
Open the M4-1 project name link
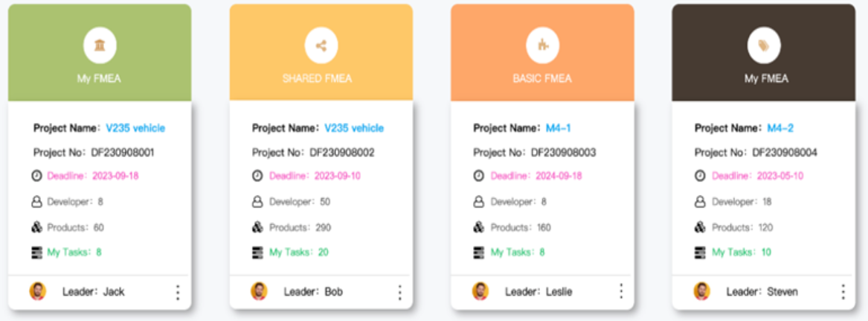pyautogui.click(x=558, y=128)
